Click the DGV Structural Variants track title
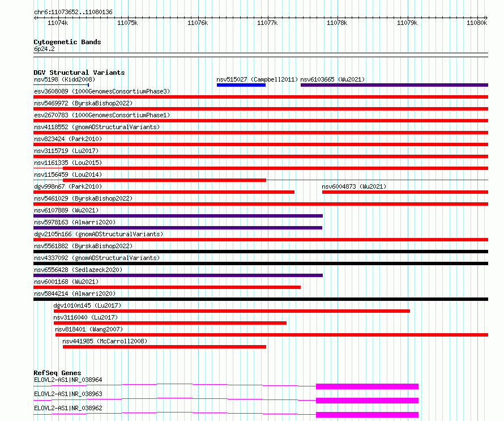504x421 pixels. point(79,73)
